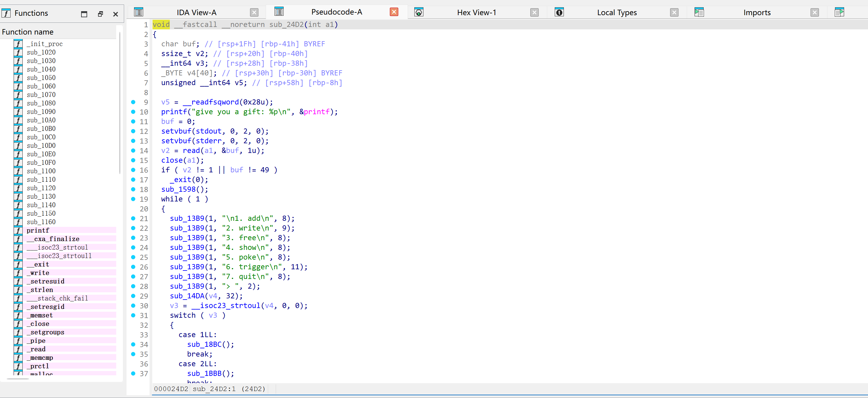
Task: Click the function icon next to sub_1140
Action: click(x=18, y=205)
